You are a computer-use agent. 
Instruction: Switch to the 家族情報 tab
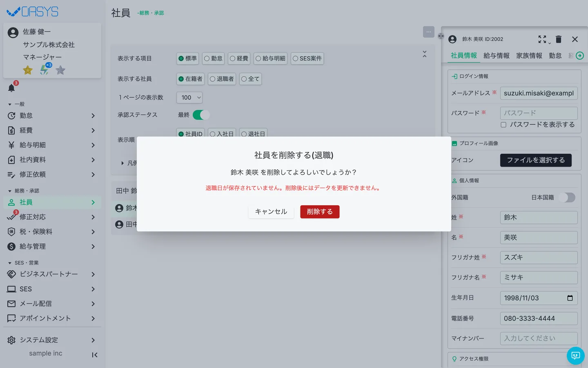529,56
